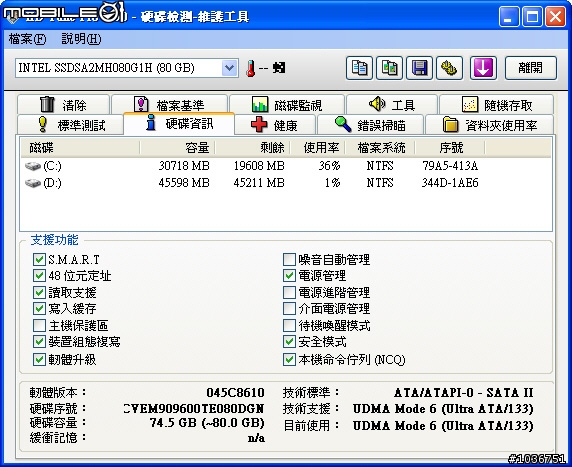
Task: Enable the 電源進階管理 checkbox
Action: [x=289, y=292]
